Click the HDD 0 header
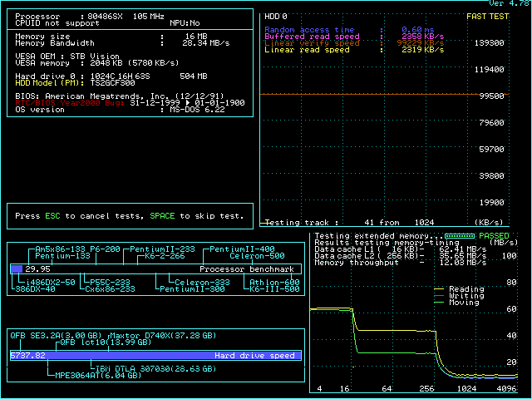Screen dimensions: 532x399 click(276, 16)
